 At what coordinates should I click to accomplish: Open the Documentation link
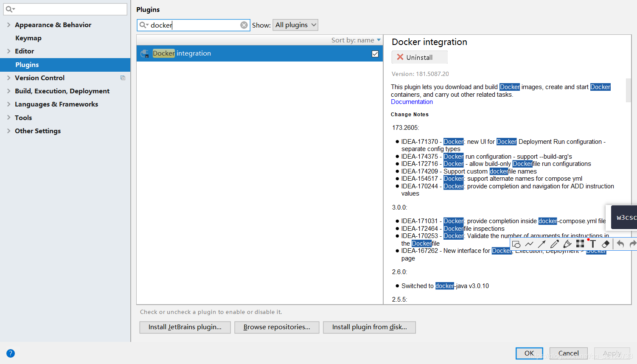(412, 102)
